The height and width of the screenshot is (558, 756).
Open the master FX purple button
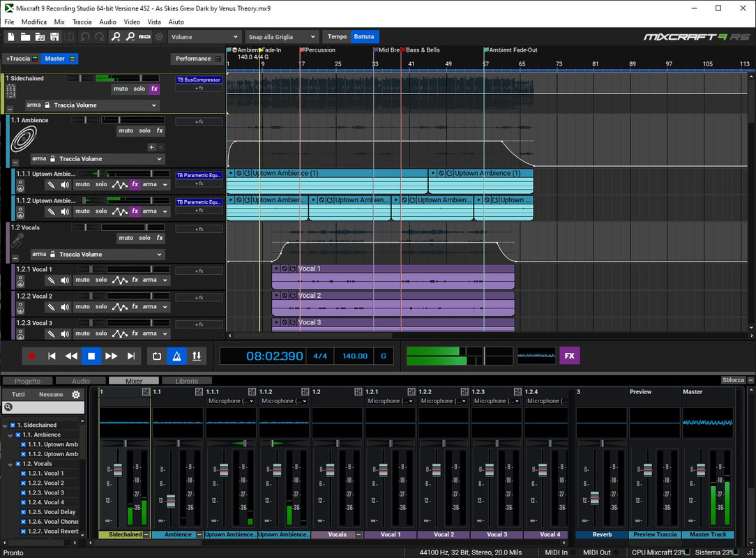point(569,356)
